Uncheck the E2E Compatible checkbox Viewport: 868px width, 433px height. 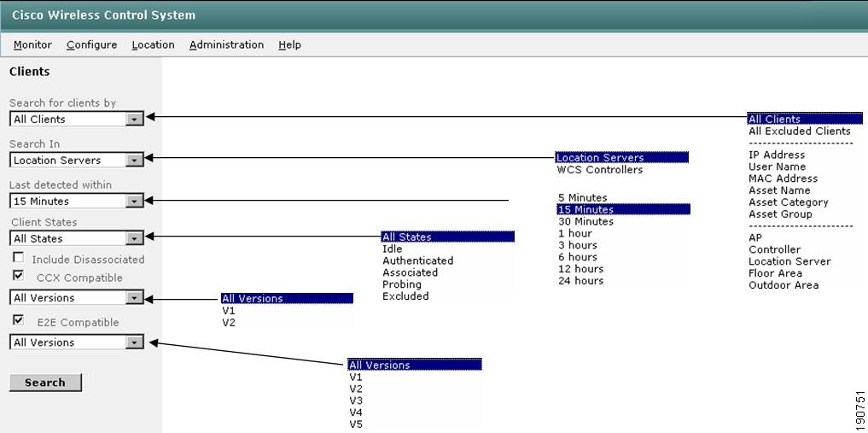(18, 320)
